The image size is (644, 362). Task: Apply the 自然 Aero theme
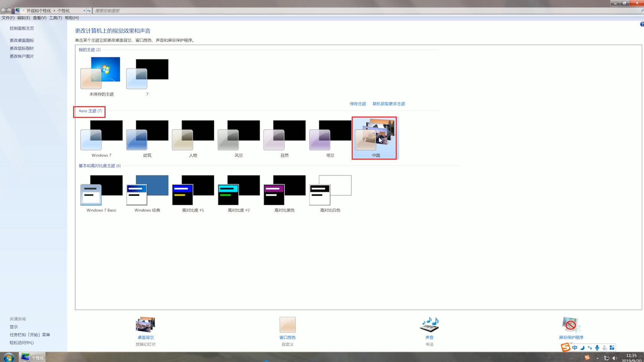tap(284, 138)
